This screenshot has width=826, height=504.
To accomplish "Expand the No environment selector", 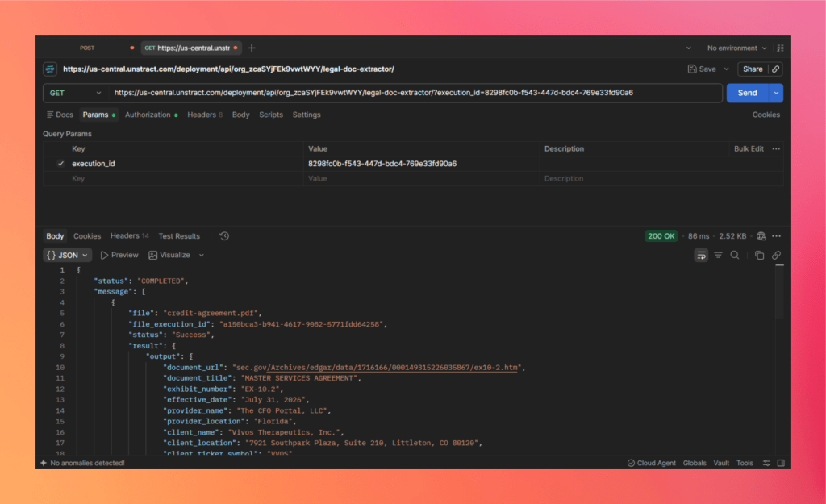I will 737,48.
